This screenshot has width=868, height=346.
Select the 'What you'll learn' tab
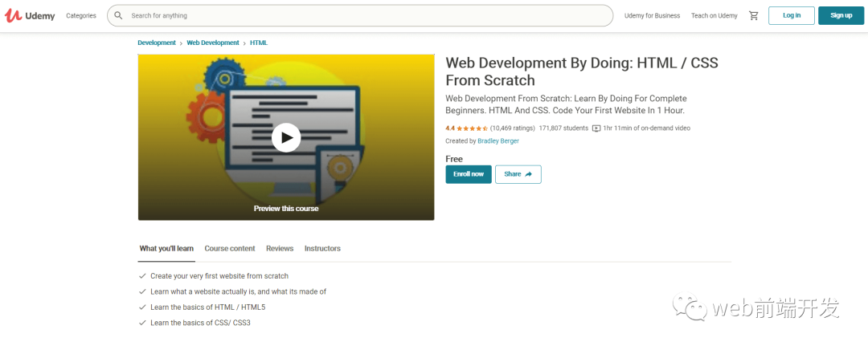pyautogui.click(x=166, y=249)
